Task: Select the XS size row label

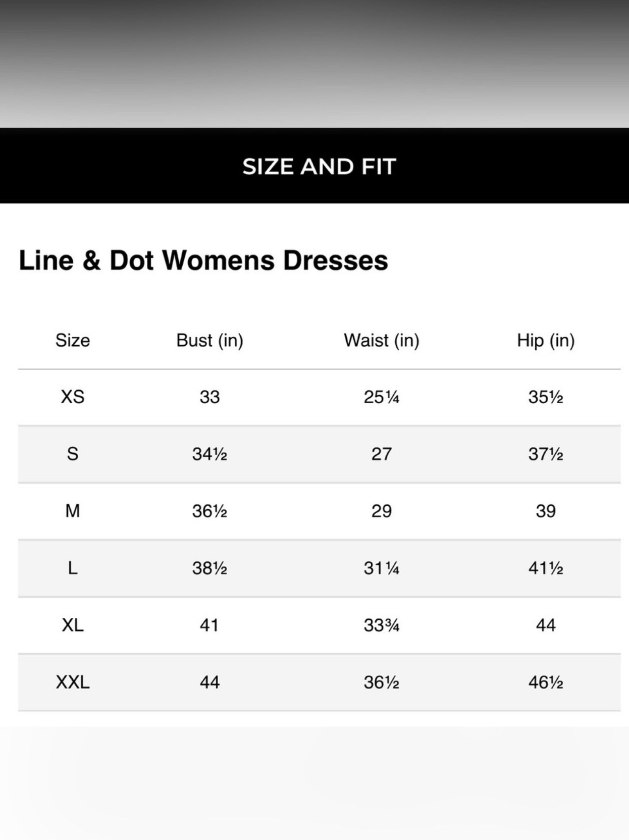Action: point(73,397)
